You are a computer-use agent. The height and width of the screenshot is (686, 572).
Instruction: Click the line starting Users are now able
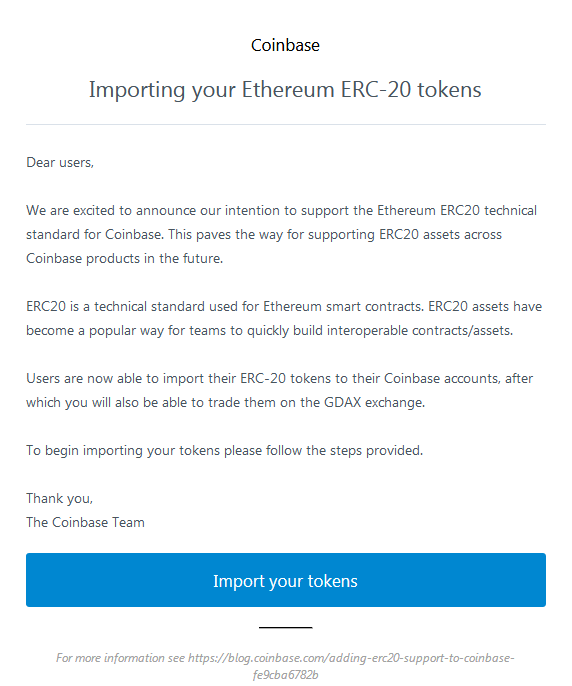click(x=280, y=378)
